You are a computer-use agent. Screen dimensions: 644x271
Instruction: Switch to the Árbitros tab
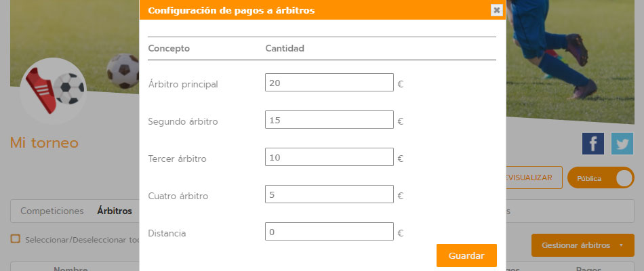click(115, 211)
